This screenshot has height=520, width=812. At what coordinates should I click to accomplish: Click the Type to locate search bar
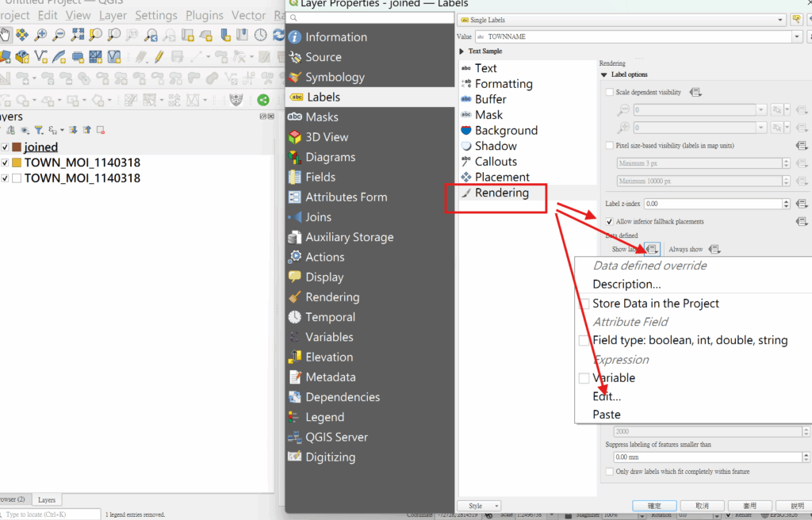pyautogui.click(x=51, y=514)
